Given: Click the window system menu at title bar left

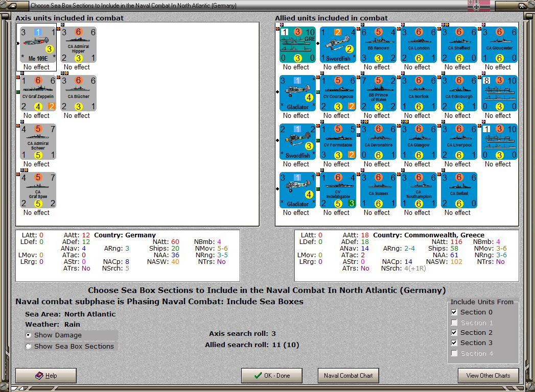Looking at the screenshot, I should tap(12, 6).
